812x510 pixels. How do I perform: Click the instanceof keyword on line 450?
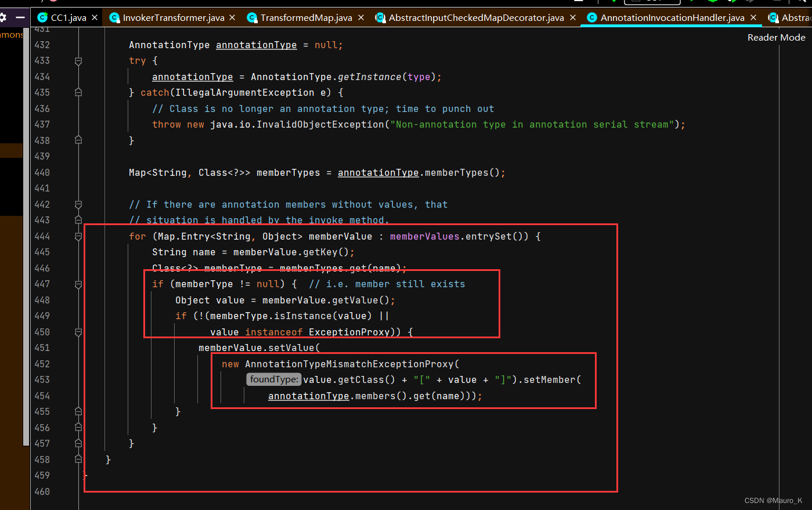[274, 332]
